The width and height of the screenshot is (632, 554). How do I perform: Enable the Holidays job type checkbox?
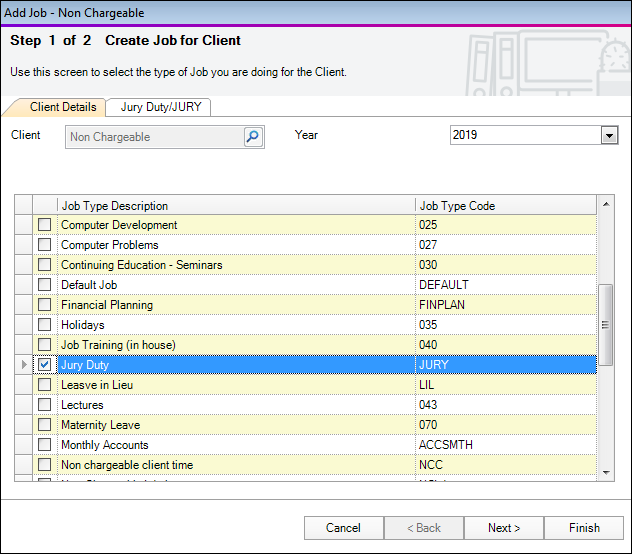[44, 325]
